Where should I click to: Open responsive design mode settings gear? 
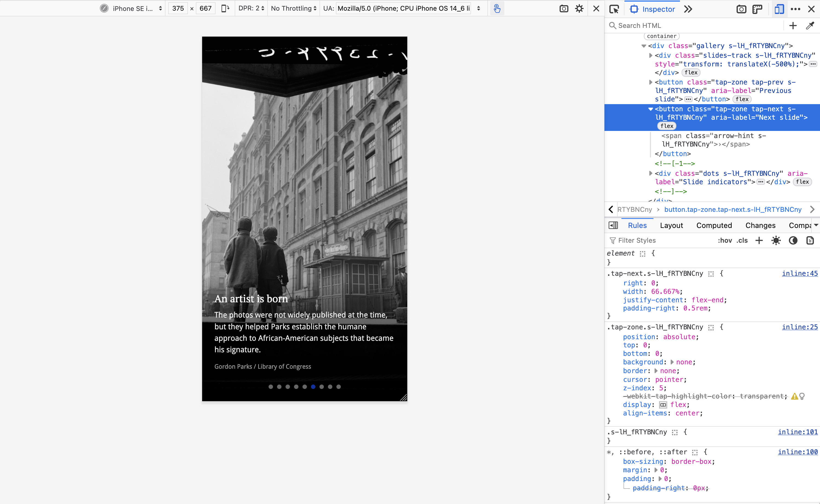coord(580,8)
